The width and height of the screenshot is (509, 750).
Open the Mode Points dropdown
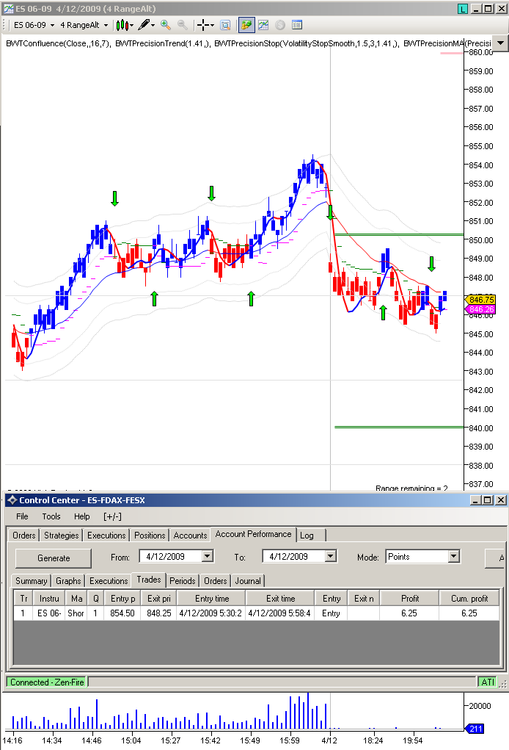click(x=454, y=556)
